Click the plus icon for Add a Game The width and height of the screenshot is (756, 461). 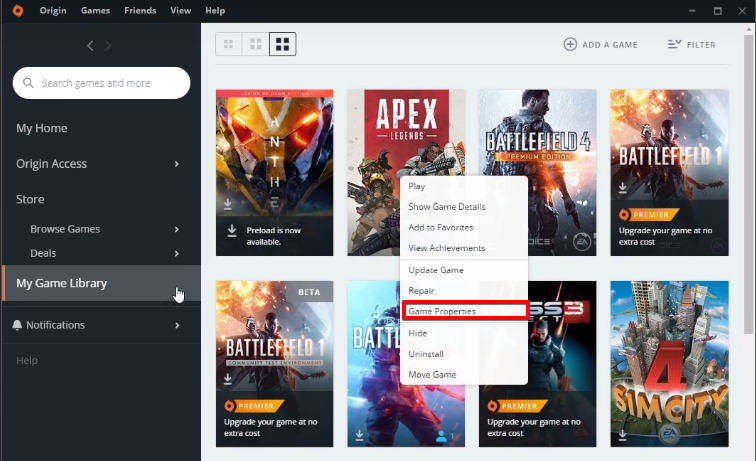point(570,44)
